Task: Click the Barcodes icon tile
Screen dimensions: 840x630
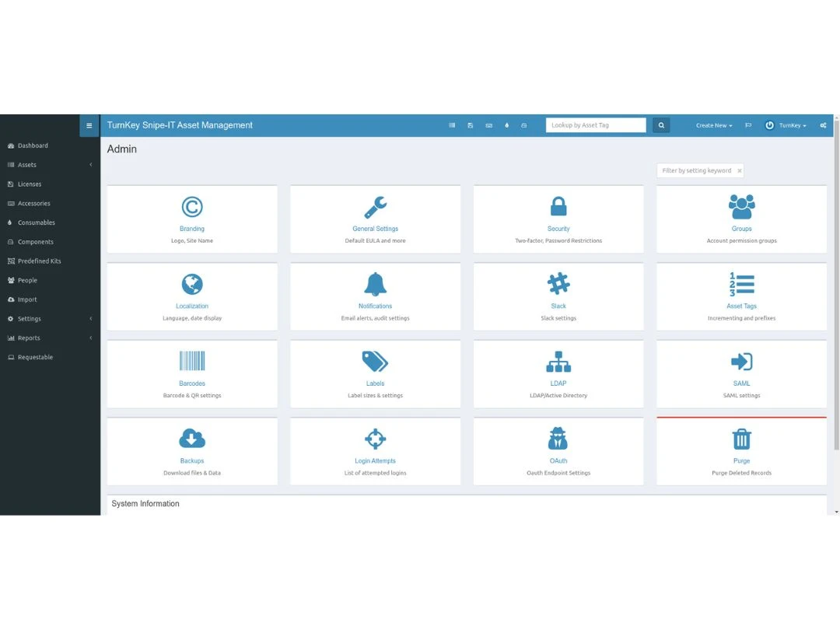Action: (192, 361)
